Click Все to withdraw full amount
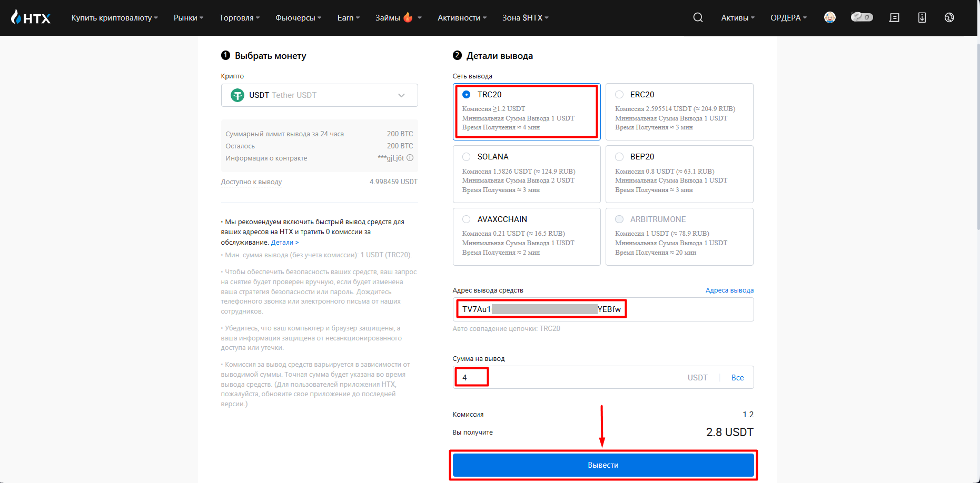980x483 pixels. point(737,378)
